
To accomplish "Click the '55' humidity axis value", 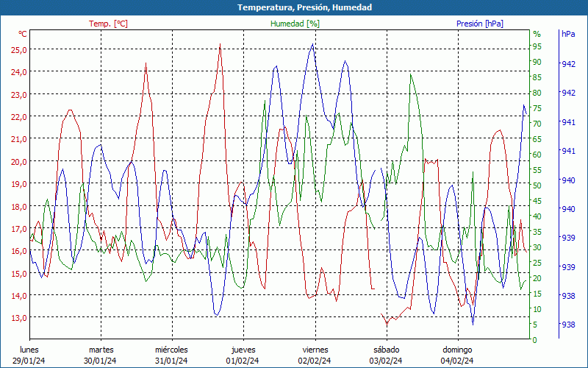I will (x=537, y=170).
